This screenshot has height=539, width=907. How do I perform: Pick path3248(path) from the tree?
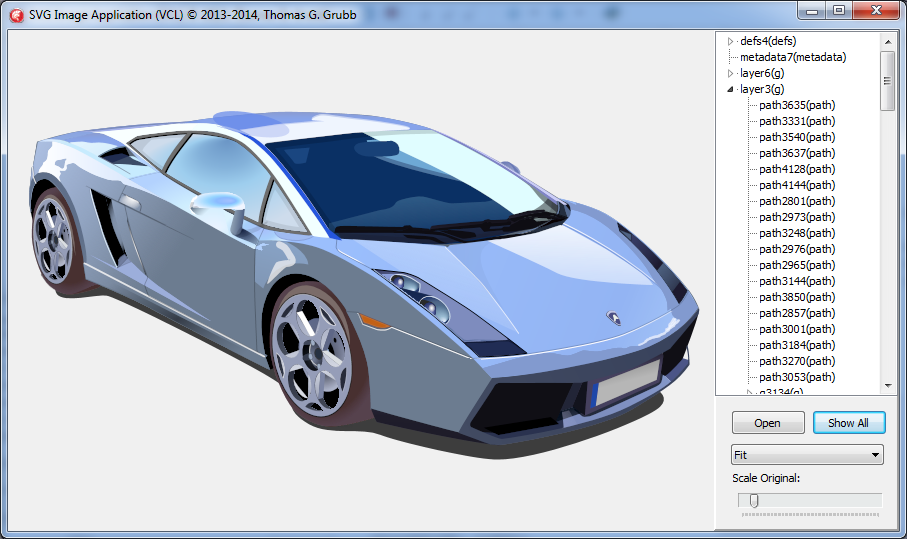point(797,233)
